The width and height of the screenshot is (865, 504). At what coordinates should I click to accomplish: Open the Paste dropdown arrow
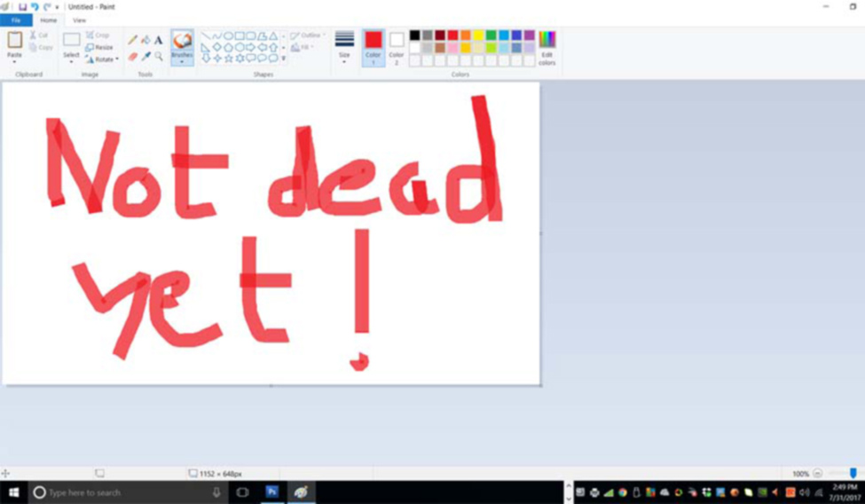tap(15, 61)
